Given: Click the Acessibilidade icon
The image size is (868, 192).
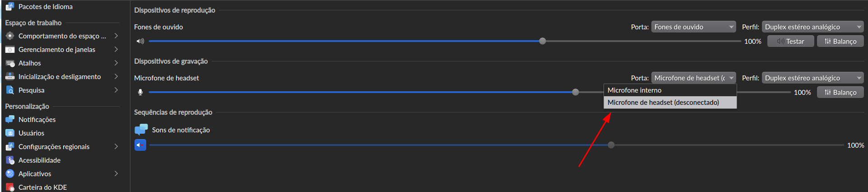Looking at the screenshot, I should click(10, 160).
